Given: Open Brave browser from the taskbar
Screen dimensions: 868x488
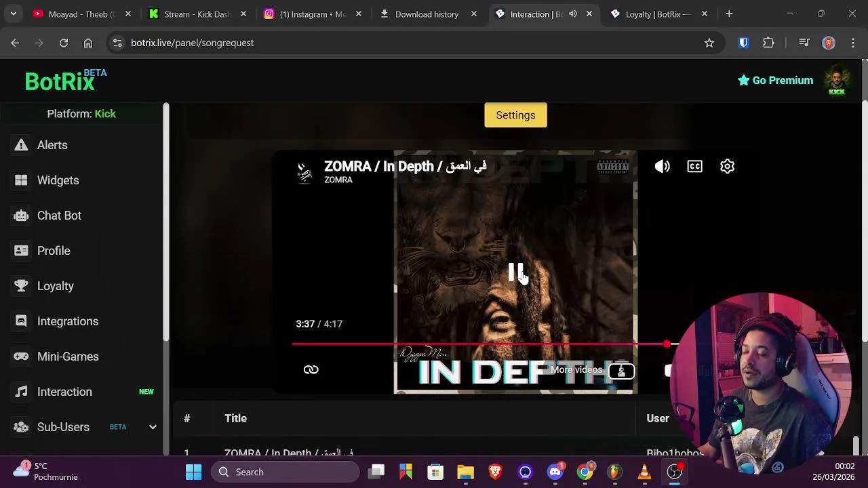Looking at the screenshot, I should click(495, 472).
